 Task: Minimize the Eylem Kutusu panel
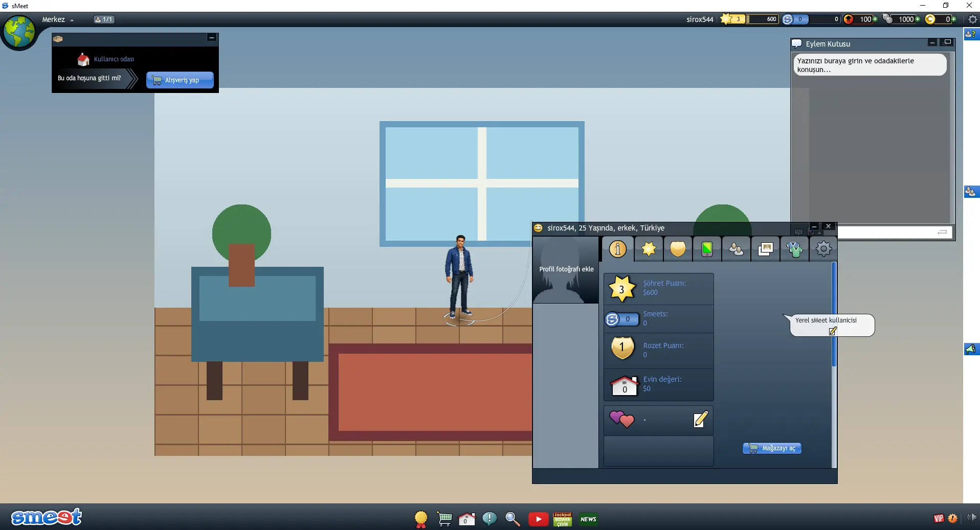933,42
